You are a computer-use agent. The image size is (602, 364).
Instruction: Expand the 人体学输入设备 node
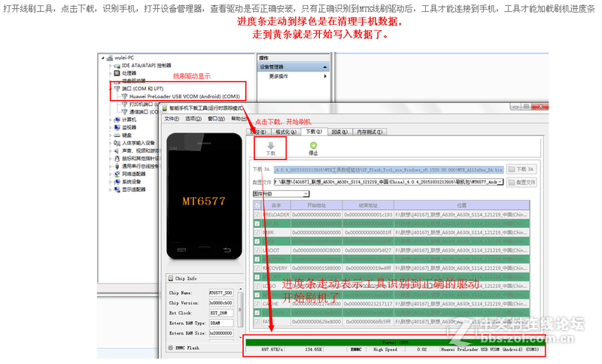click(110, 143)
